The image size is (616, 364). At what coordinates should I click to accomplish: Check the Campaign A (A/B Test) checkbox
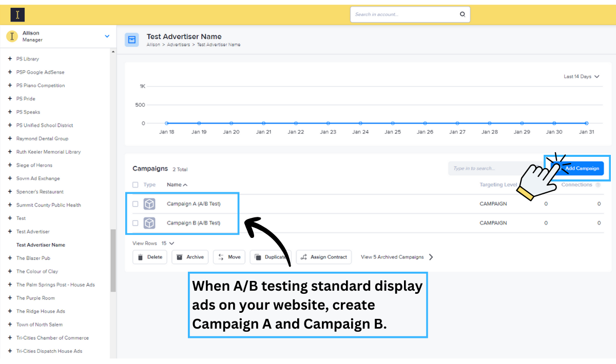pos(136,204)
